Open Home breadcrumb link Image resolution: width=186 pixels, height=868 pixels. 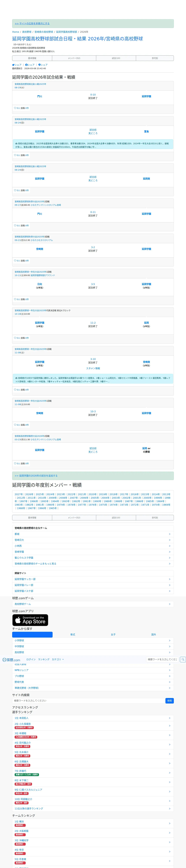coord(15,32)
